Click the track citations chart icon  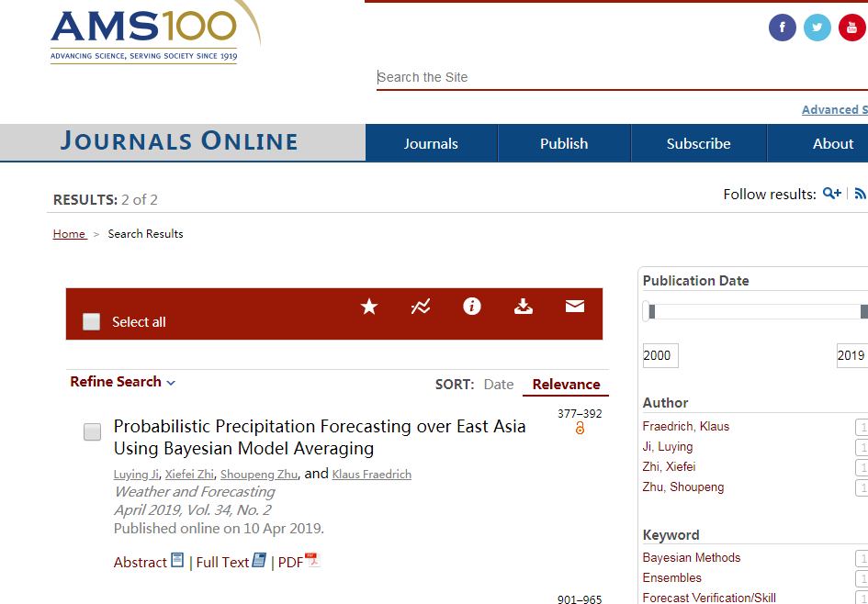pyautogui.click(x=421, y=307)
